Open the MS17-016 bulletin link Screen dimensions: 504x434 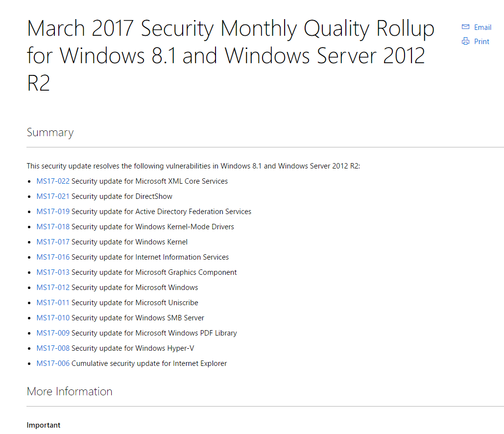coord(53,257)
